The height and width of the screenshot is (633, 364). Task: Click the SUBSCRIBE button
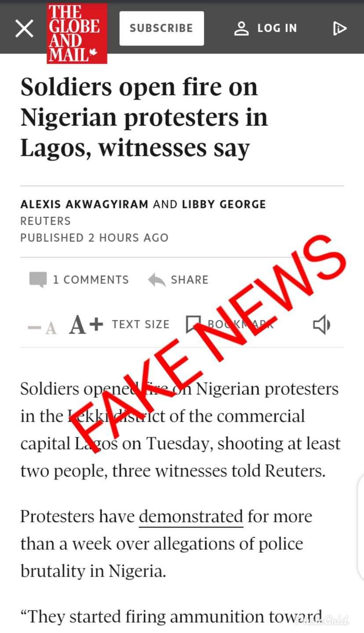point(161,28)
